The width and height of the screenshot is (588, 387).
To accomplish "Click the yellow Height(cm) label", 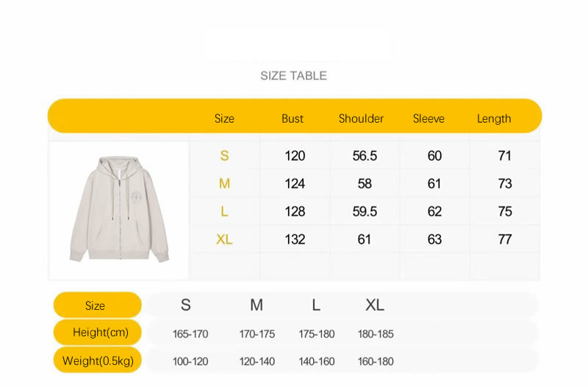I will pos(98,333).
